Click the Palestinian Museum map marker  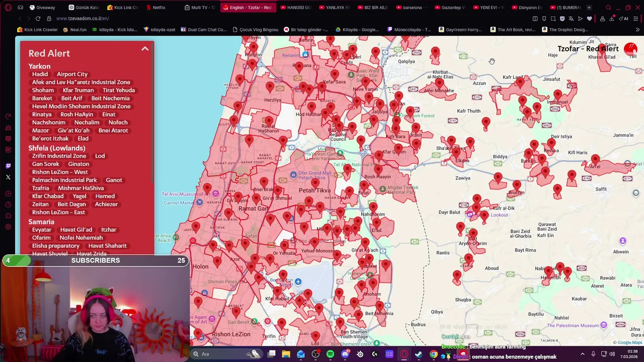coord(604,325)
